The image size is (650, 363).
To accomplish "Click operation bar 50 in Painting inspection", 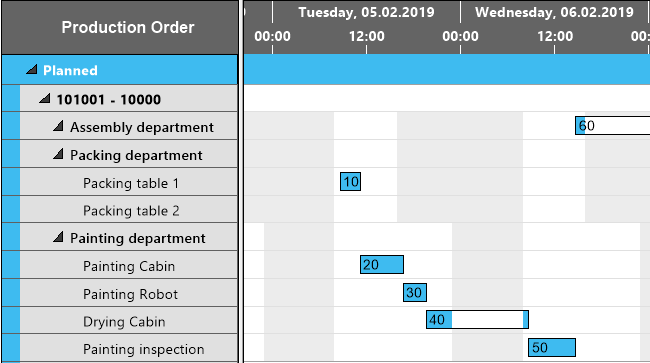I will click(552, 347).
